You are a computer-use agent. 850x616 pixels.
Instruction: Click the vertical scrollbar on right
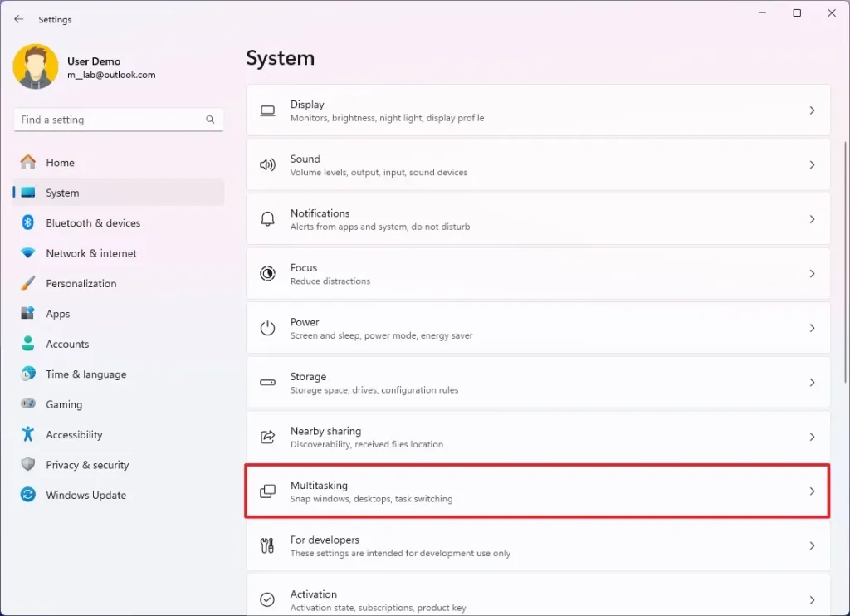pyautogui.click(x=844, y=249)
